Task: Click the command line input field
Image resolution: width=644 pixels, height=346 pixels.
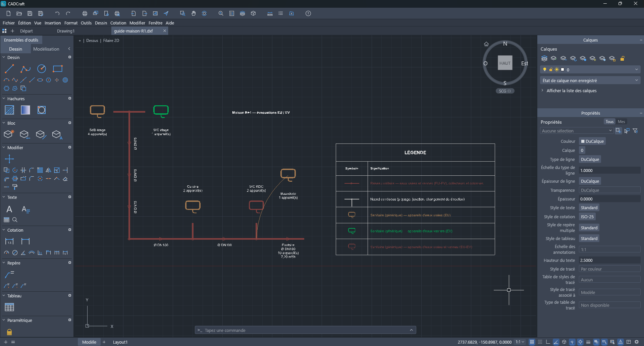Action: 306,330
